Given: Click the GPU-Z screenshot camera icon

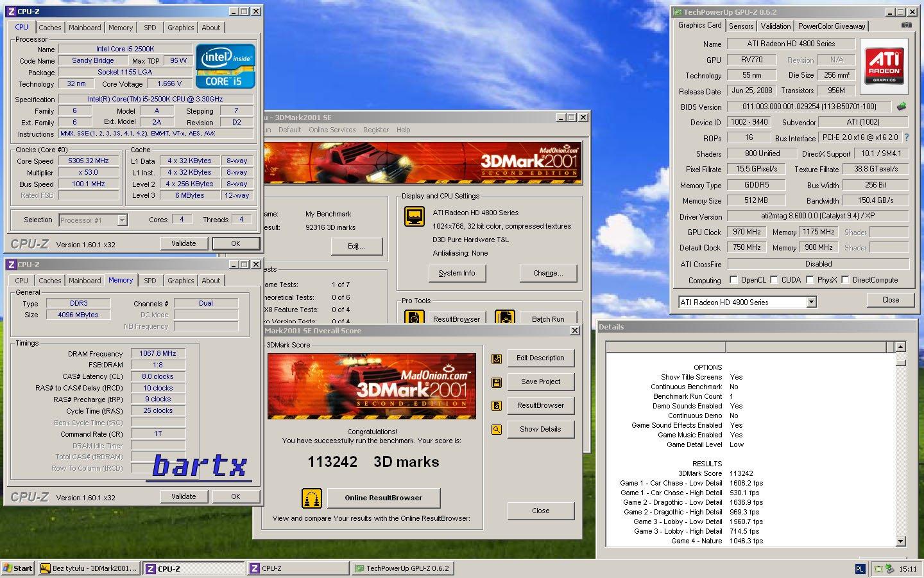Looking at the screenshot, I should 906,25.
